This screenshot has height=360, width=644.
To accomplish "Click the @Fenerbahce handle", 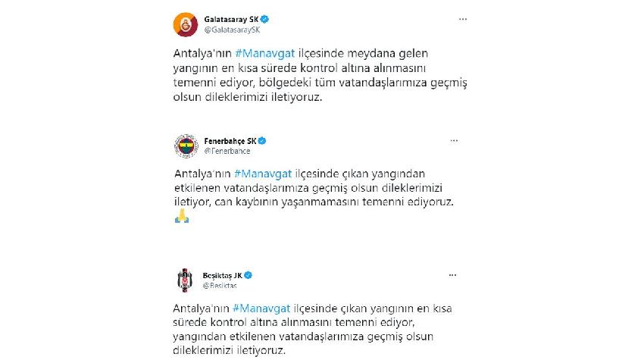I will (x=227, y=151).
